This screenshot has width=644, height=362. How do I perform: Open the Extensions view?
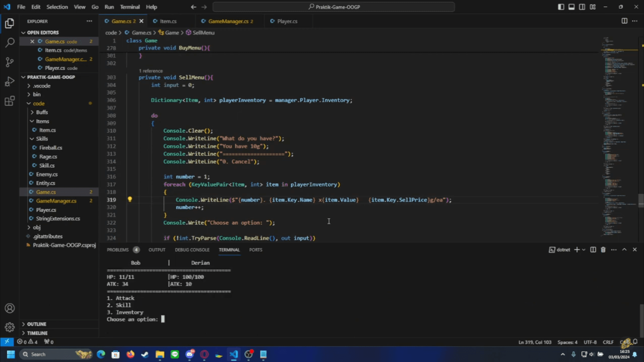coord(9,101)
